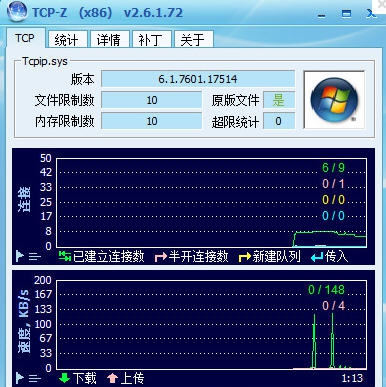Click the 文件限制数 value field
This screenshot has width=386, height=387.
152,100
